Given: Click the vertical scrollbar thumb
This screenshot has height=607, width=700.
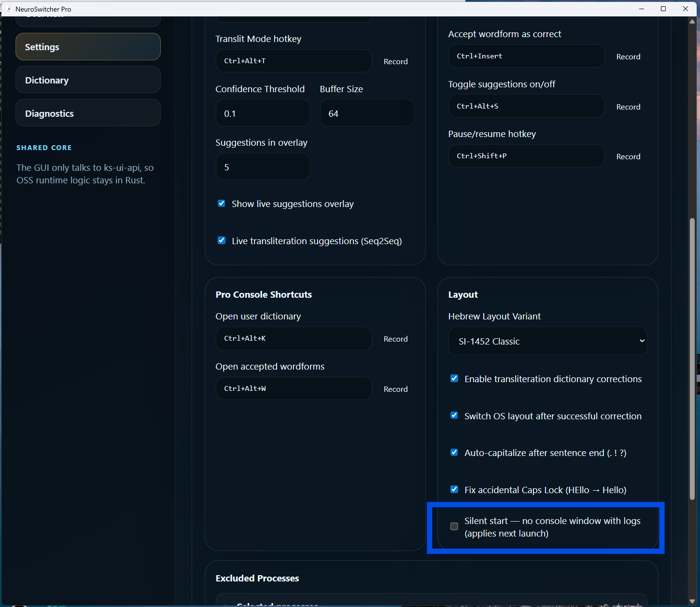Looking at the screenshot, I should [692, 359].
